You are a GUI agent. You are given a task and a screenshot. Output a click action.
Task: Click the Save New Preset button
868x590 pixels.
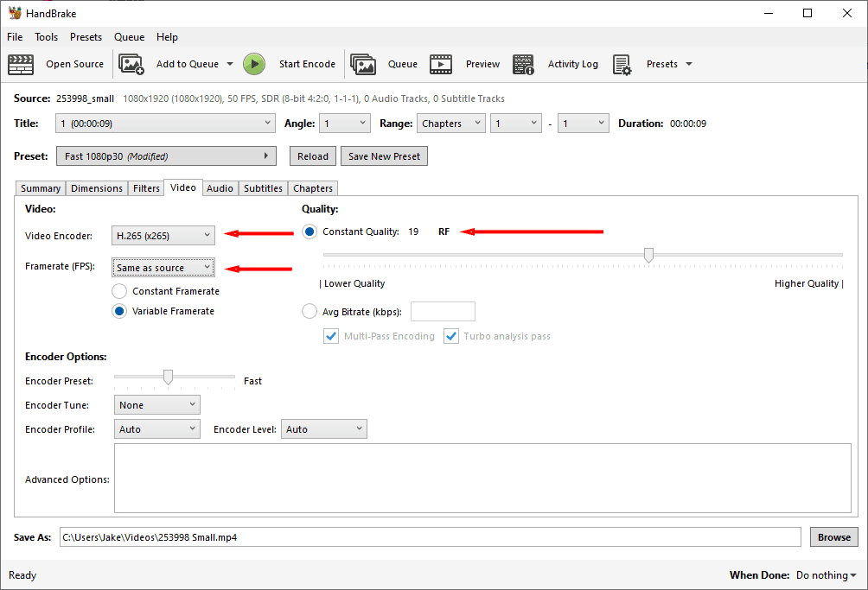tap(384, 156)
